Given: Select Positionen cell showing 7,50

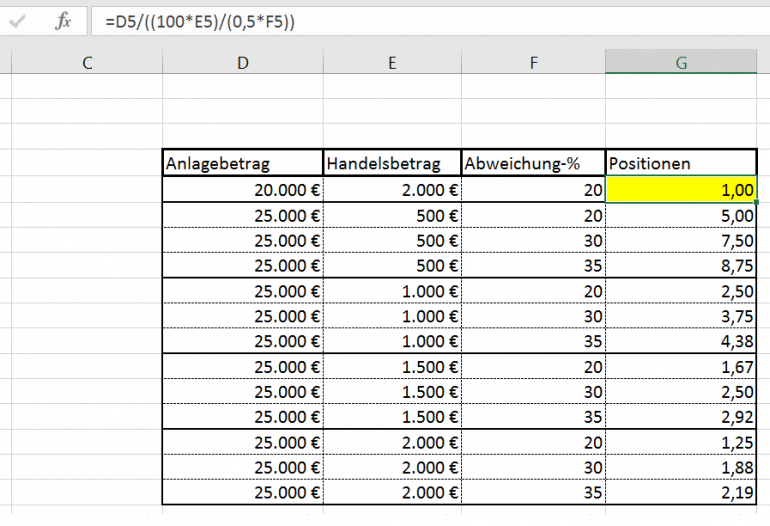Looking at the screenshot, I should pos(681,241).
